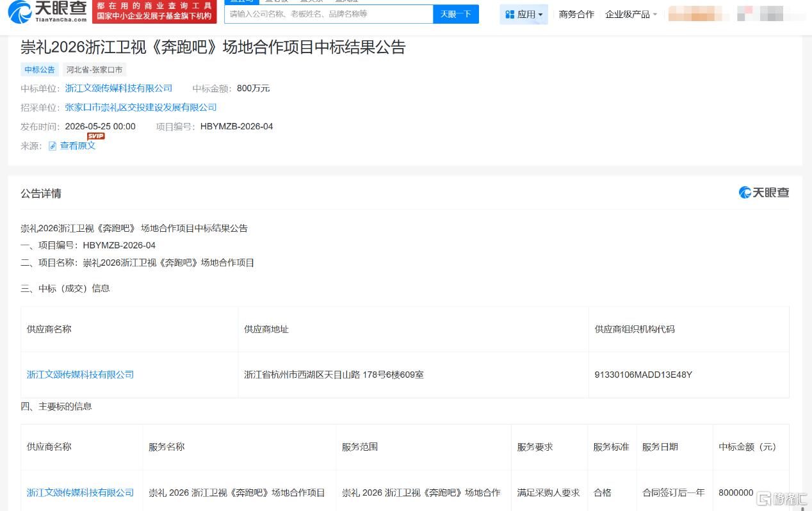Click the announcement page title heading
Viewport: 812px width, 511px height.
pyautogui.click(x=213, y=47)
